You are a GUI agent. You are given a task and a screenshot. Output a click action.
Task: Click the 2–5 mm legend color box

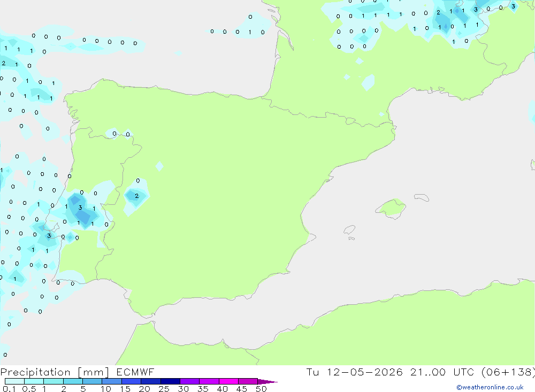[73, 381]
